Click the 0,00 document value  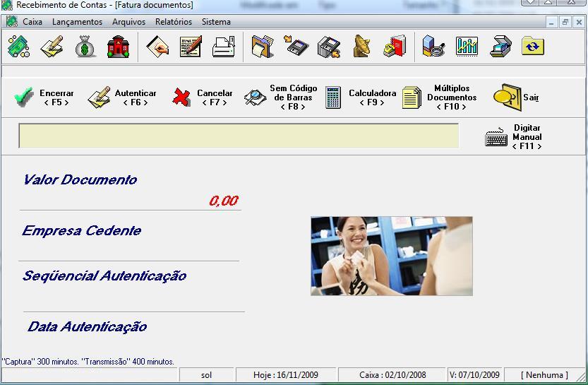tap(224, 201)
